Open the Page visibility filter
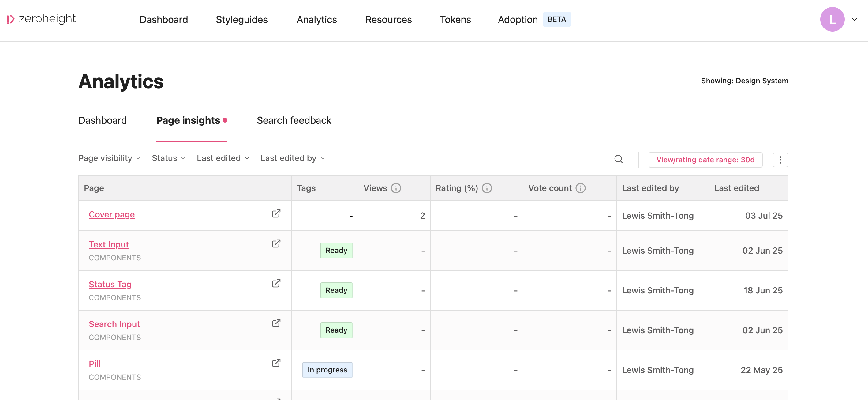Image resolution: width=868 pixels, height=400 pixels. coord(110,158)
